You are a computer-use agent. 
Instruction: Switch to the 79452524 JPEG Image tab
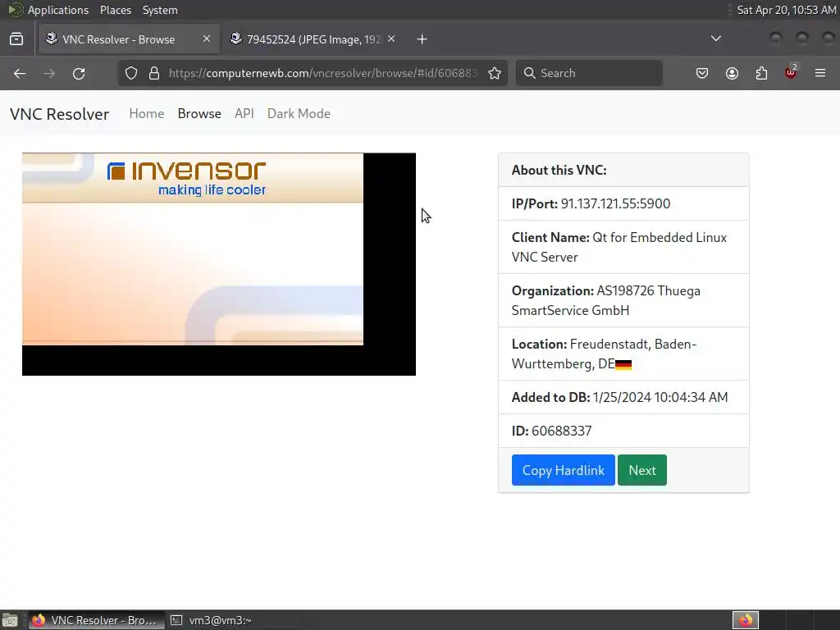click(313, 39)
